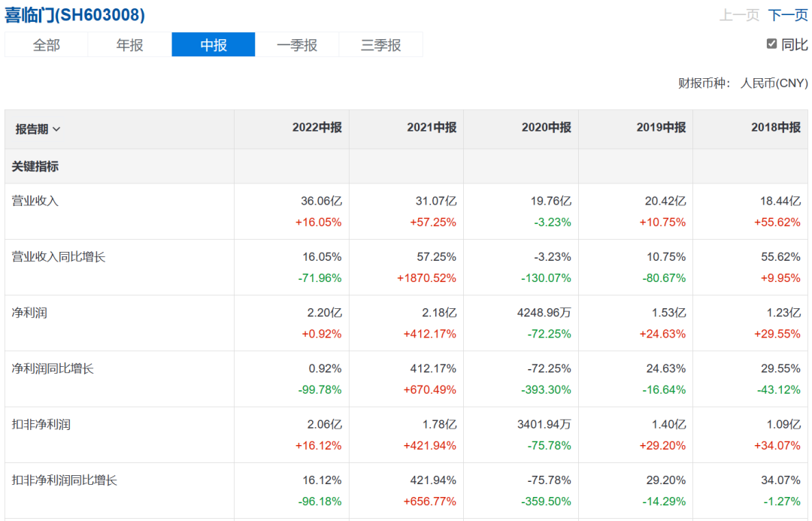
Task: Expand the 报告期 dropdown chevron
Action: [57, 129]
